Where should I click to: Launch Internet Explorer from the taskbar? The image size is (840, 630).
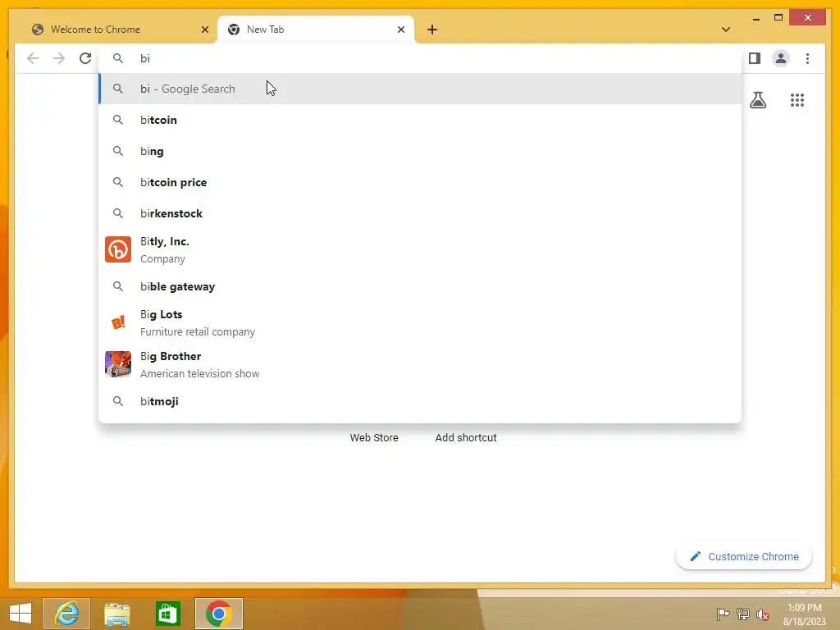pyautogui.click(x=66, y=614)
